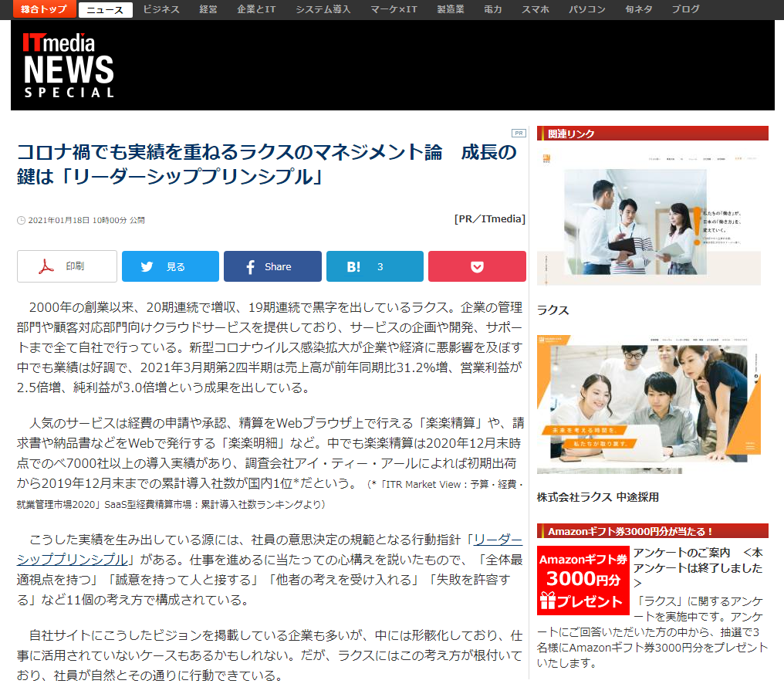Open the ビジネス navigation tab
Image resolution: width=784 pixels, height=694 pixels.
161,9
